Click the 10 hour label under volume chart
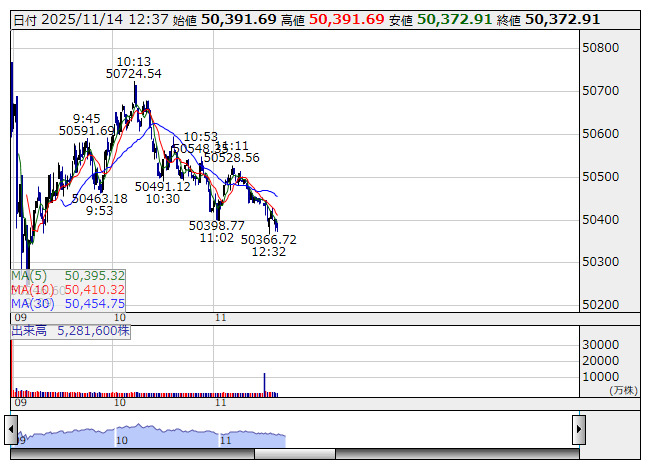Viewport: 653px width, 470px height. (x=120, y=403)
